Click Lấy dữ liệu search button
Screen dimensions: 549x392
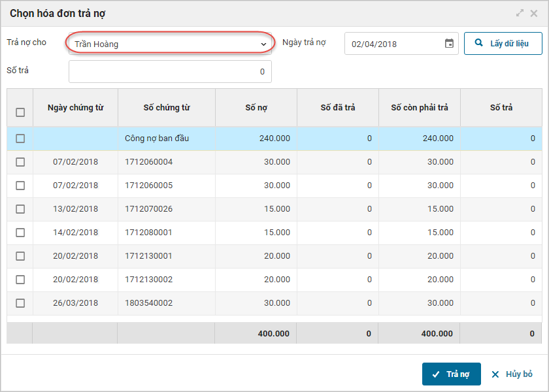click(503, 44)
